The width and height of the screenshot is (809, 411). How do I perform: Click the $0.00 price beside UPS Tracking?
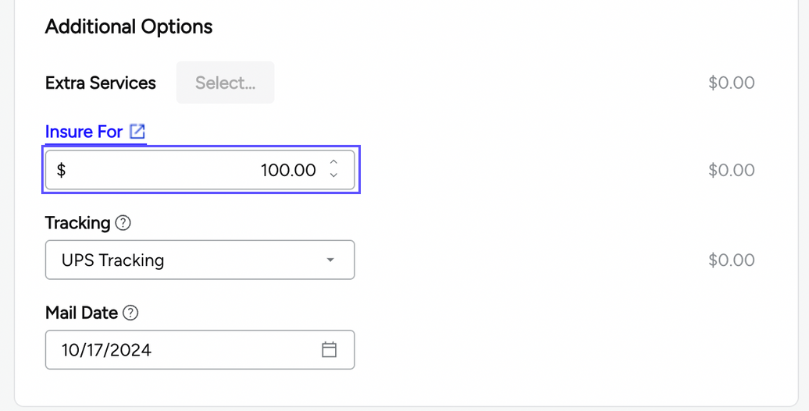click(731, 260)
